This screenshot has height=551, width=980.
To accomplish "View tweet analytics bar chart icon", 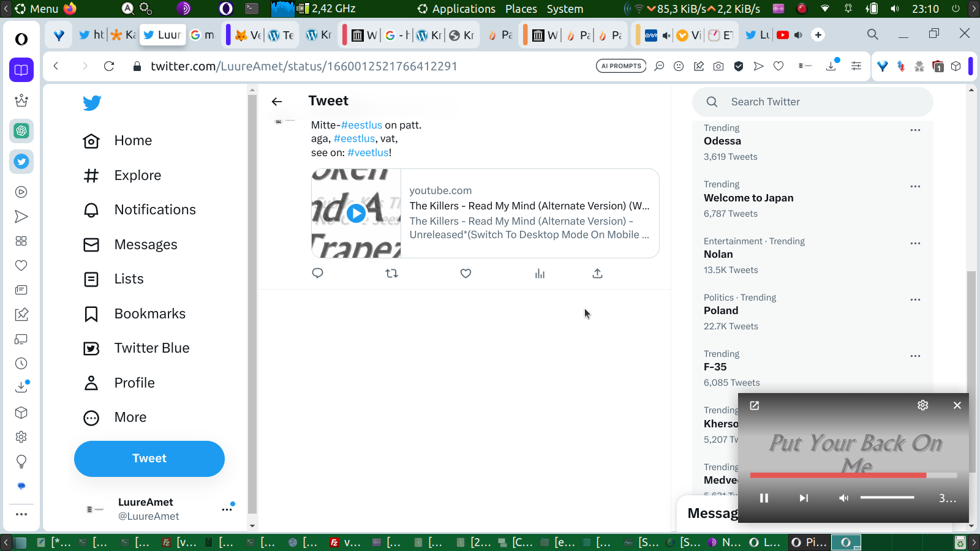I will point(540,273).
